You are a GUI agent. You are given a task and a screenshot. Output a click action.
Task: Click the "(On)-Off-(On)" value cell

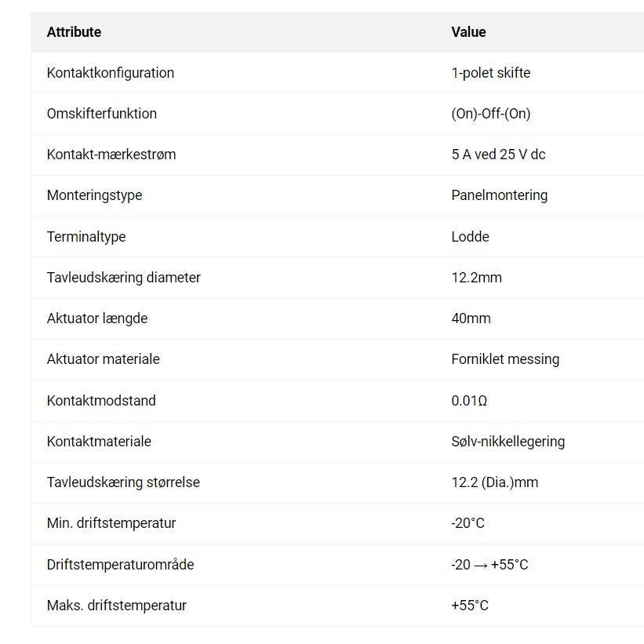491,114
